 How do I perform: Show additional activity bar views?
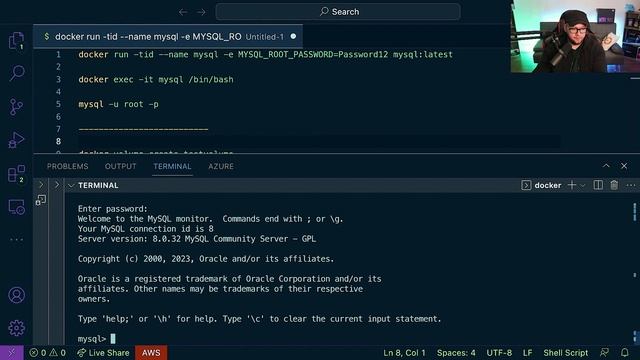16,240
